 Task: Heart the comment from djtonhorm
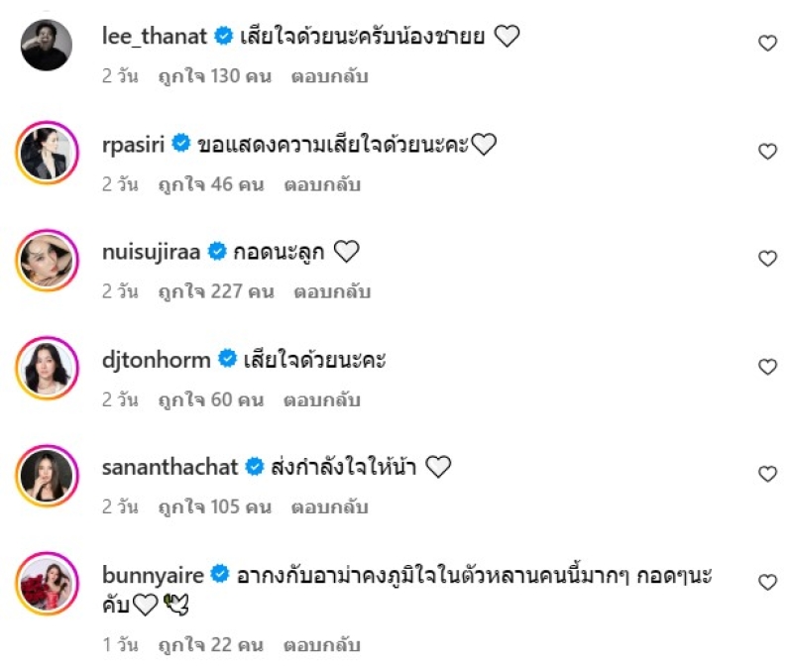click(x=766, y=367)
